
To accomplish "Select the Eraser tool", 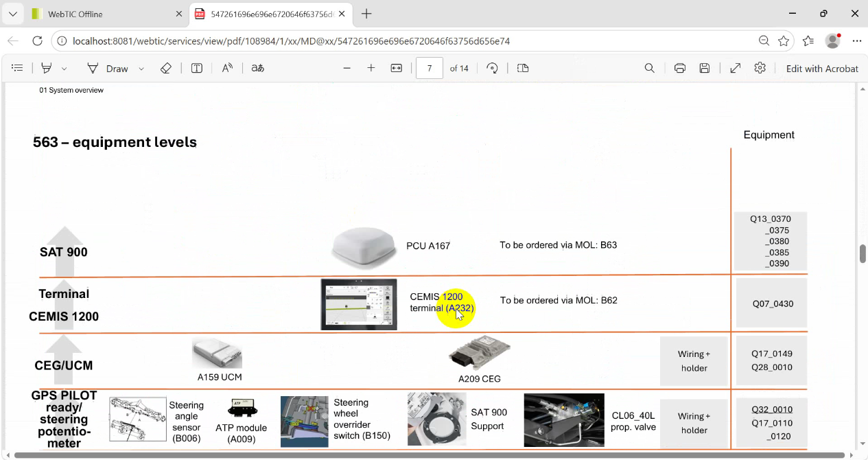I will tap(165, 68).
